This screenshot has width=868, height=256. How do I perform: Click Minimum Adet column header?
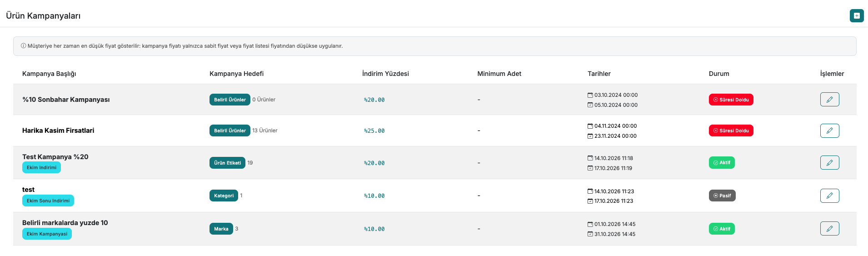click(499, 74)
